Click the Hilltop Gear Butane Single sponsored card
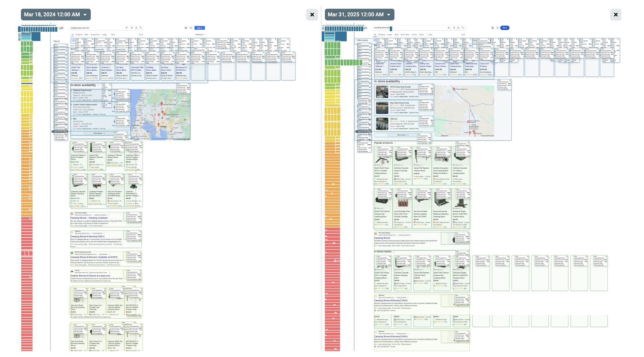Image resolution: width=644 pixels, height=357 pixels. pos(427,63)
